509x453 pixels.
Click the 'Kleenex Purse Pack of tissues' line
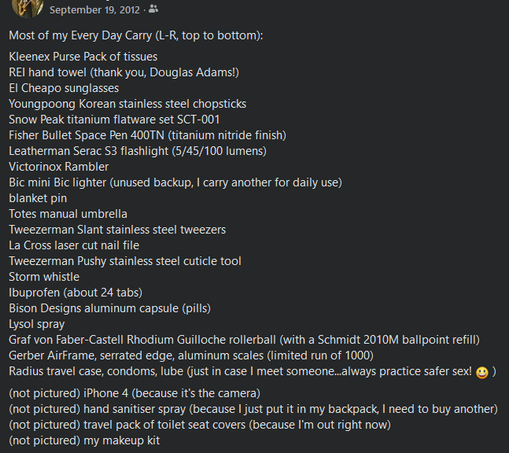(x=83, y=57)
